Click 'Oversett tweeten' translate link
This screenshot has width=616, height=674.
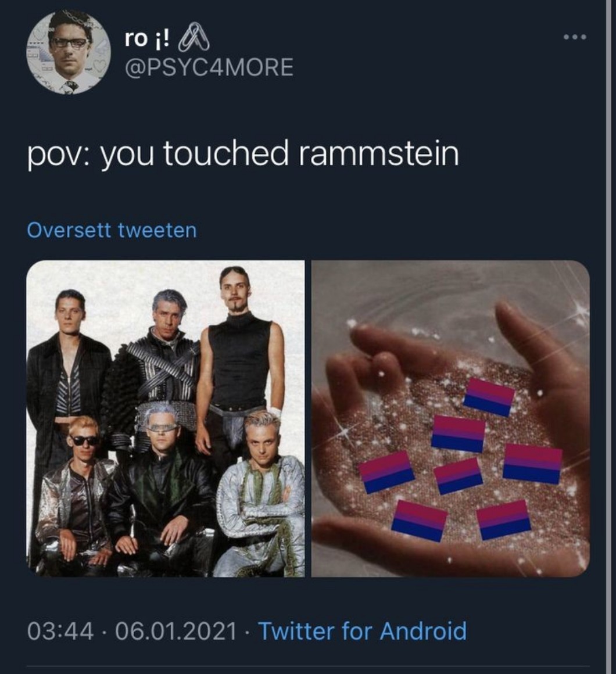pos(112,230)
